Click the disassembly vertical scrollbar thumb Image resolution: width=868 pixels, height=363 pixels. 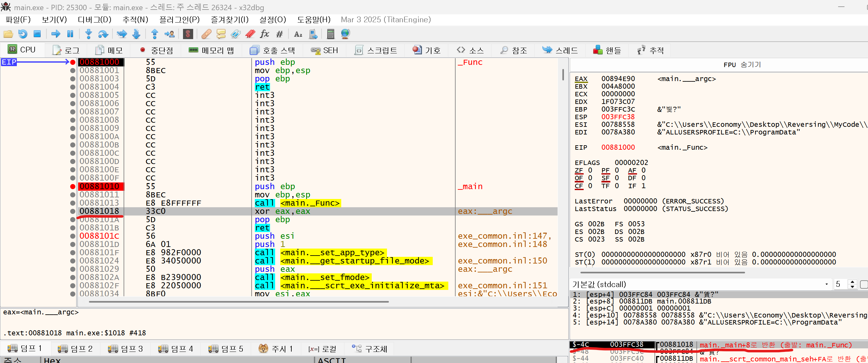tap(563, 75)
